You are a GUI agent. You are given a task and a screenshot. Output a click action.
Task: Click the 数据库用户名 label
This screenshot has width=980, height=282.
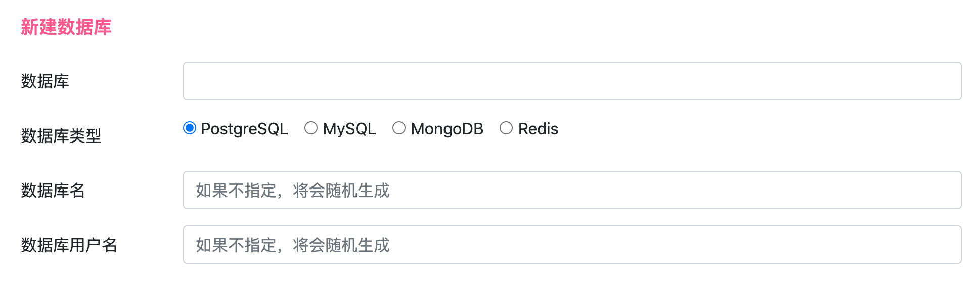(x=69, y=245)
